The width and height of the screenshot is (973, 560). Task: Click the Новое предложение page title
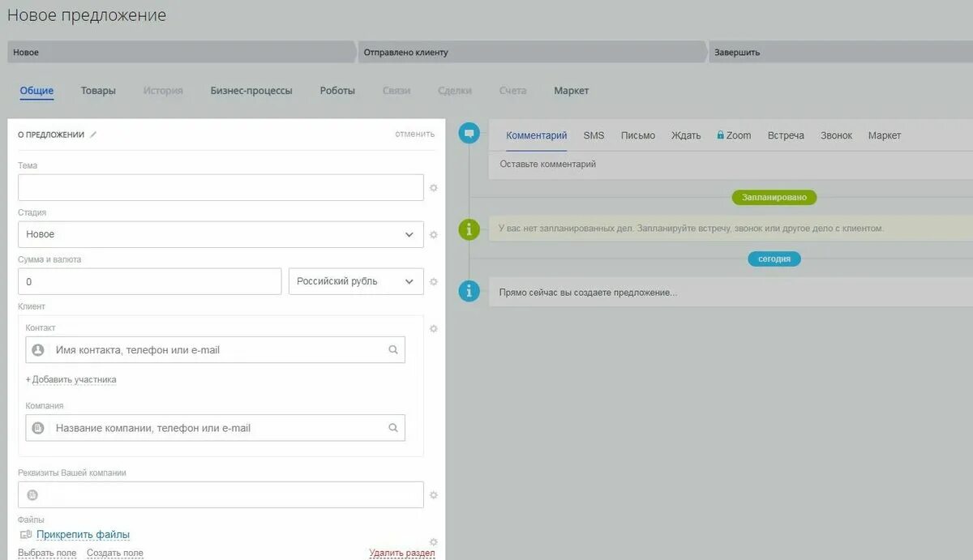click(x=87, y=15)
